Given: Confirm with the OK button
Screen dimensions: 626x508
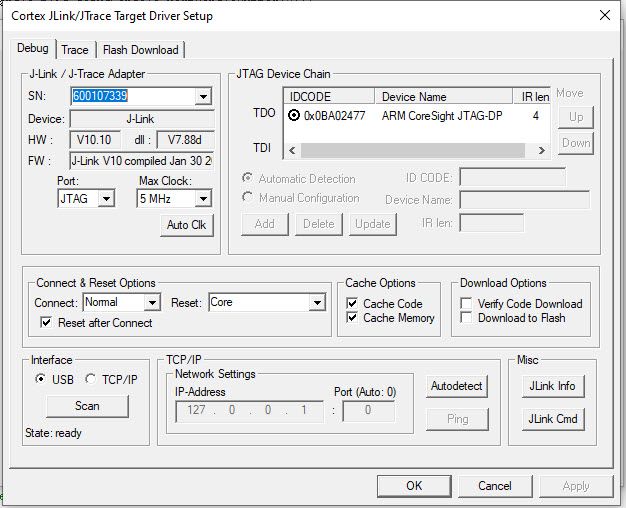Looking at the screenshot, I should (414, 486).
